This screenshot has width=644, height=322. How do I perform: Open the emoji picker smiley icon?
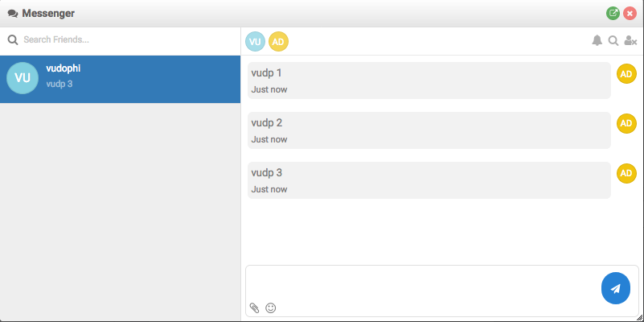pyautogui.click(x=271, y=308)
